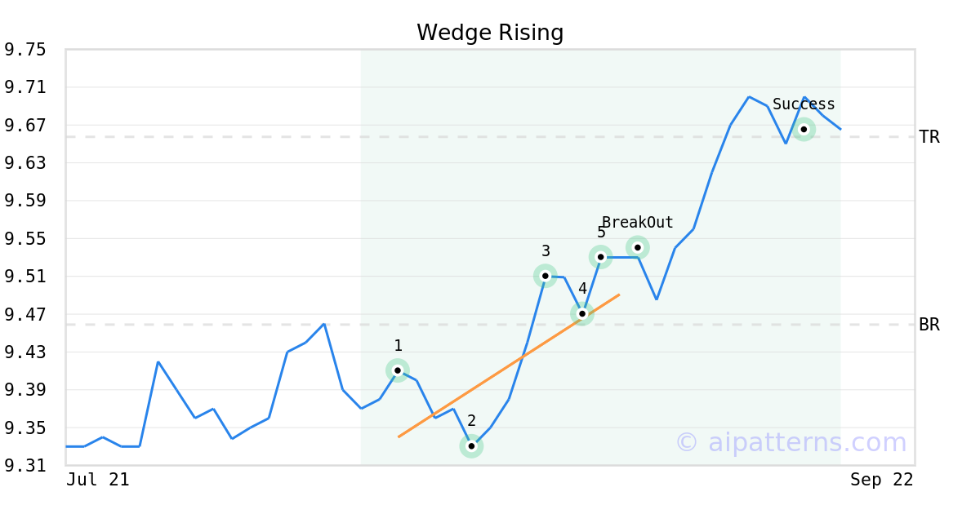
Task: Select the BreakOut point circle marker
Action: click(638, 247)
